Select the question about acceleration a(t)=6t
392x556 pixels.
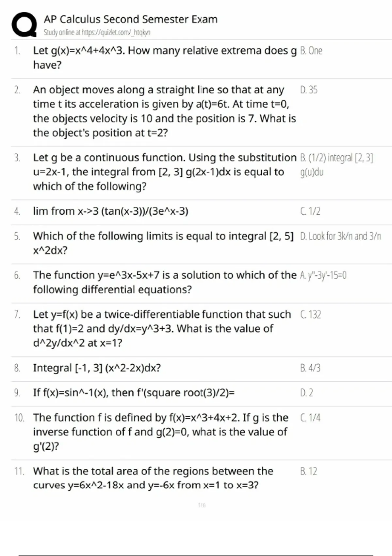pos(164,111)
